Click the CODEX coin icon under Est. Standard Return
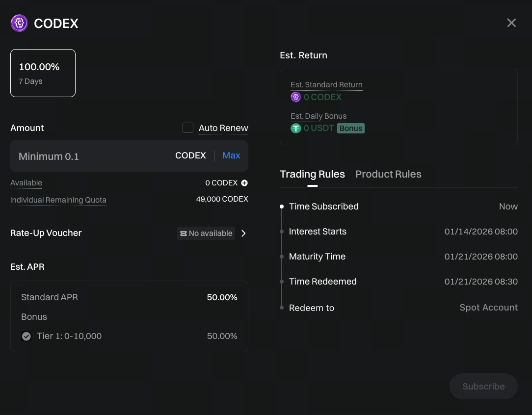Viewport: 532px width, 415px height. pyautogui.click(x=295, y=97)
